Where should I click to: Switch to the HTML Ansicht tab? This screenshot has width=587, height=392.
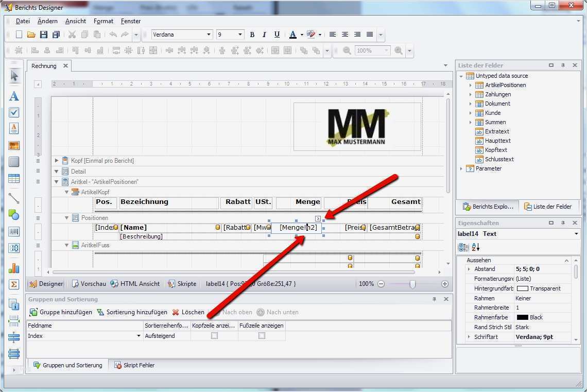point(135,284)
